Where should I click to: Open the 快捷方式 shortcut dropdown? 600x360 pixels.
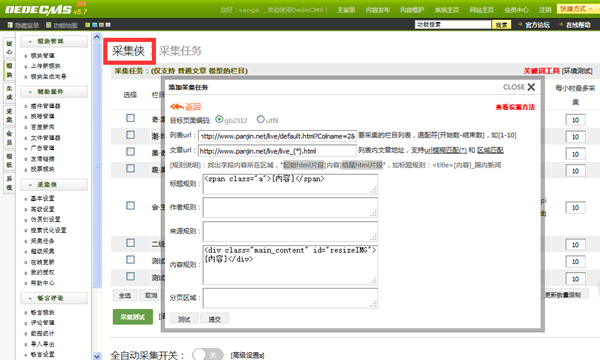pos(576,8)
